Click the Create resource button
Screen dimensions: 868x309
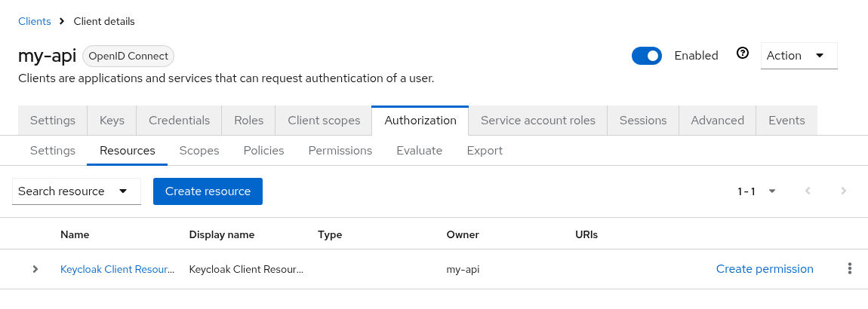208,191
